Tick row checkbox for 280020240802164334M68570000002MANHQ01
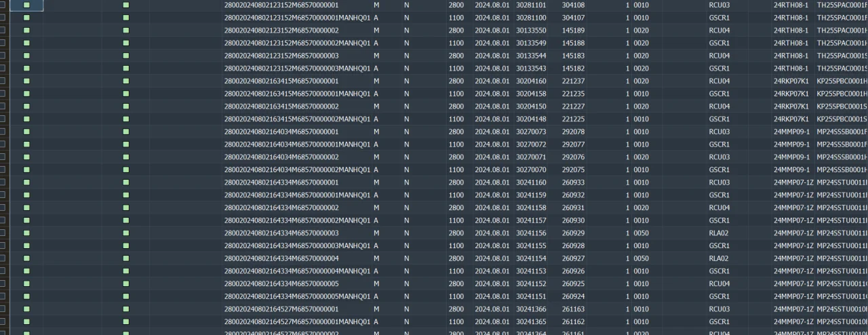The image size is (868, 335). (3, 220)
